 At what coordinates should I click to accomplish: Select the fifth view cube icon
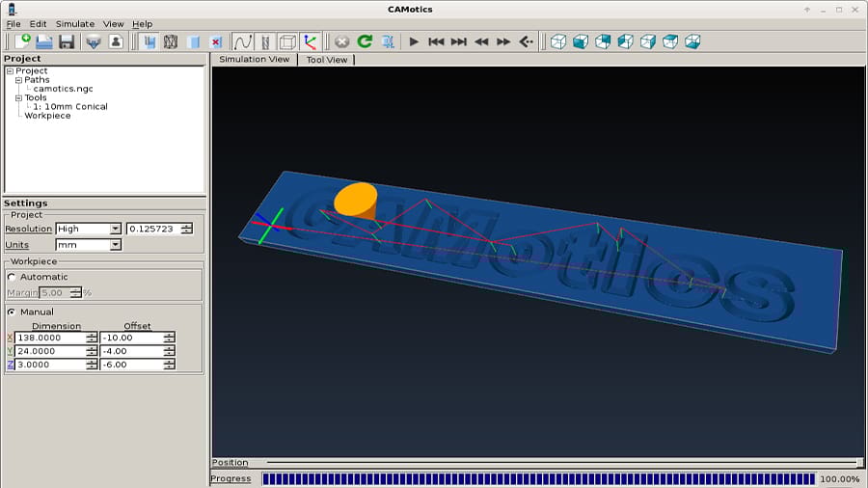click(x=648, y=41)
